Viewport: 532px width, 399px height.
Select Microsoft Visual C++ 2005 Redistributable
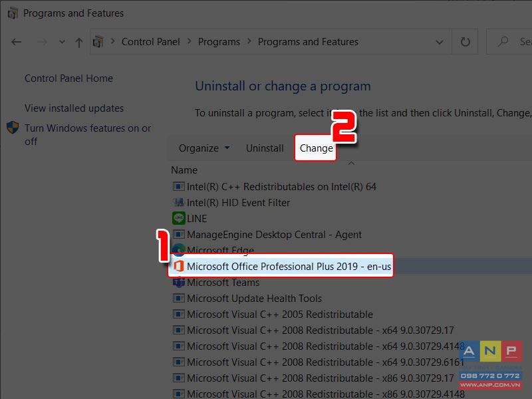279,314
